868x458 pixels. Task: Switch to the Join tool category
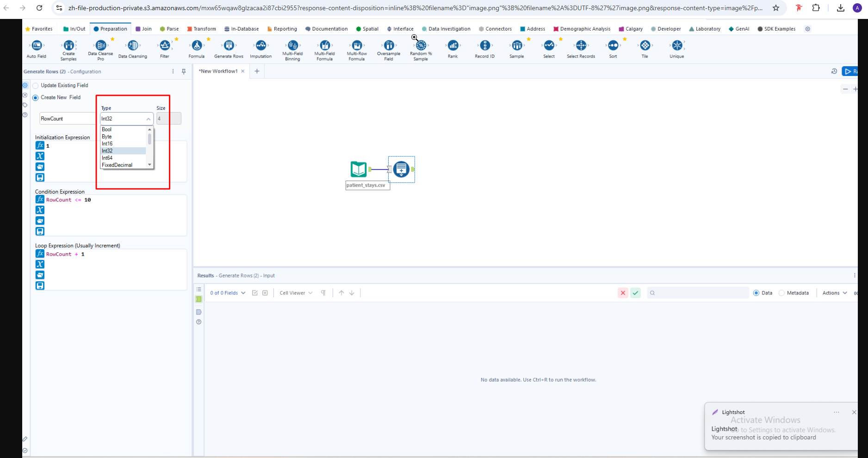click(x=143, y=29)
